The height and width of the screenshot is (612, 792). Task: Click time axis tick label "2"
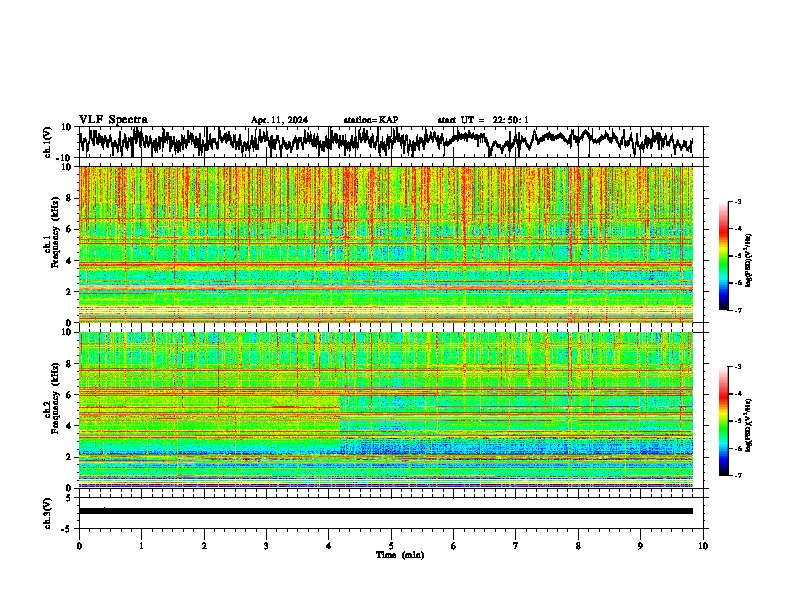[204, 546]
